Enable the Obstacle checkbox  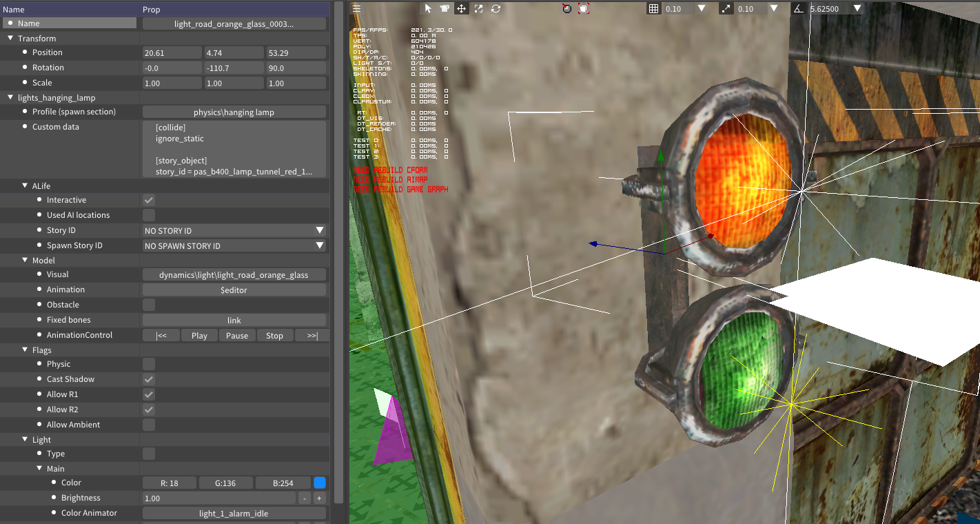[149, 305]
